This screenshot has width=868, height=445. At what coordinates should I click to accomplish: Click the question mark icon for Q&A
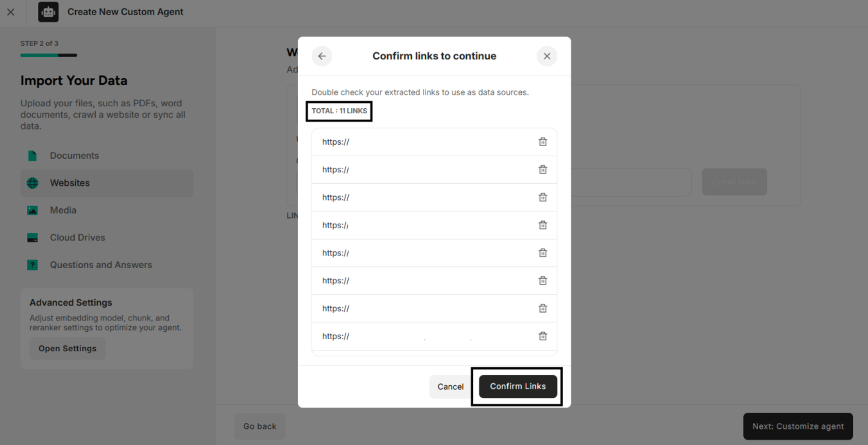pos(32,265)
